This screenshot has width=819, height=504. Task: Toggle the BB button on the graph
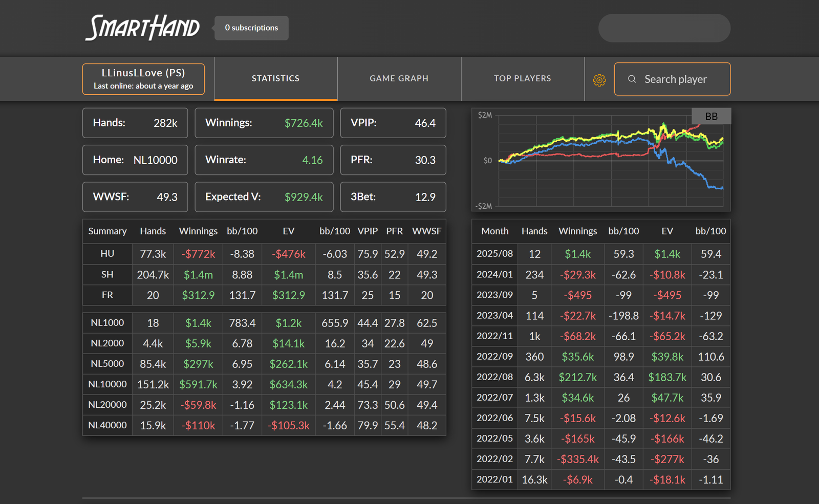point(711,116)
